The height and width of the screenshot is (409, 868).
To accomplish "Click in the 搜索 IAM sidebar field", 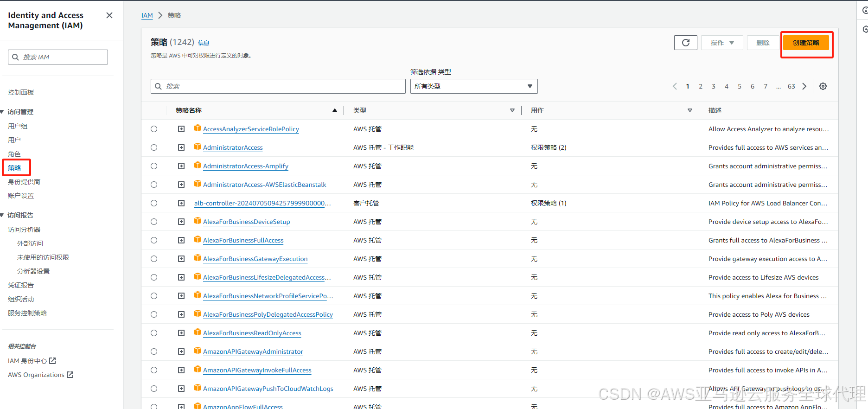I will click(58, 57).
